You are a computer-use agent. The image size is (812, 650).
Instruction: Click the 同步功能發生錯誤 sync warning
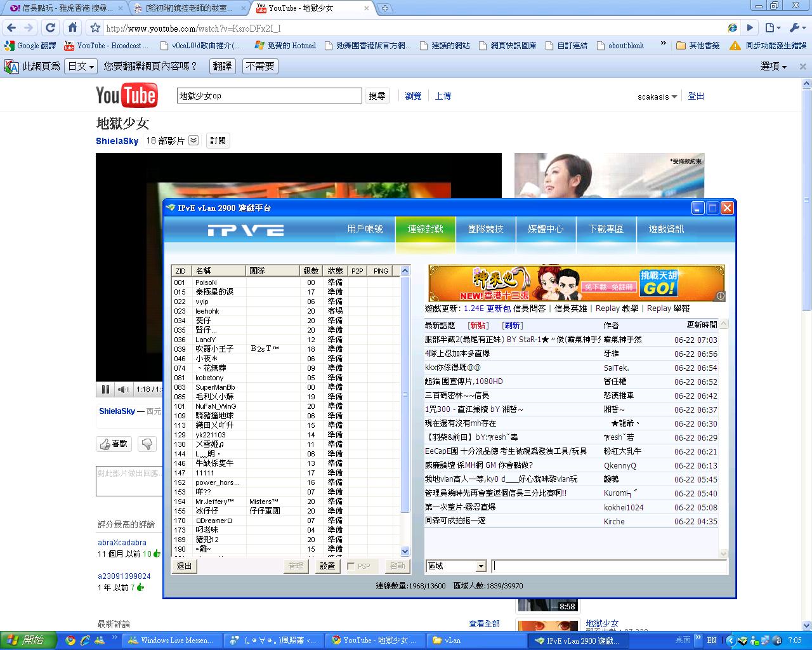(x=768, y=46)
